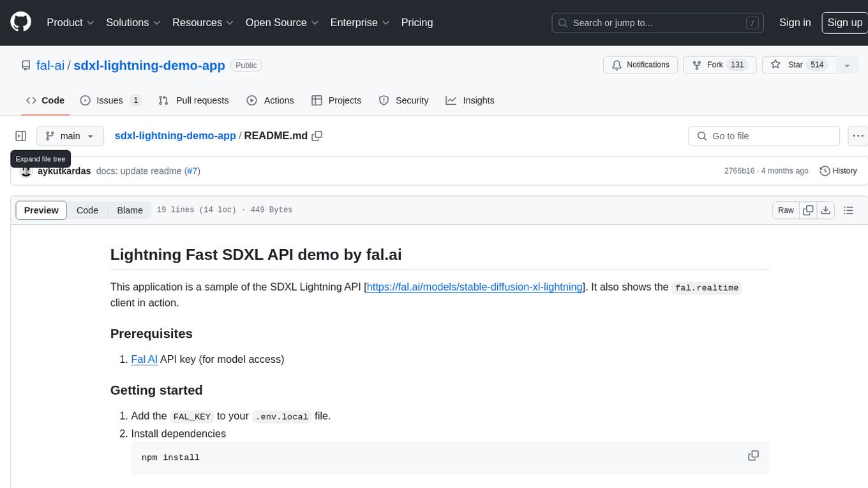Open the document outline
Image resolution: width=868 pixels, height=488 pixels.
click(848, 210)
